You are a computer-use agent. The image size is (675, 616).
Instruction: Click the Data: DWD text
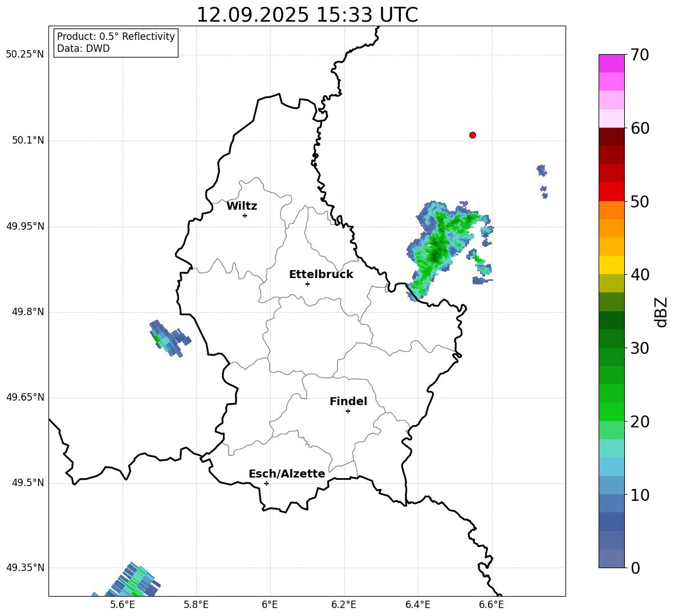coord(83,48)
